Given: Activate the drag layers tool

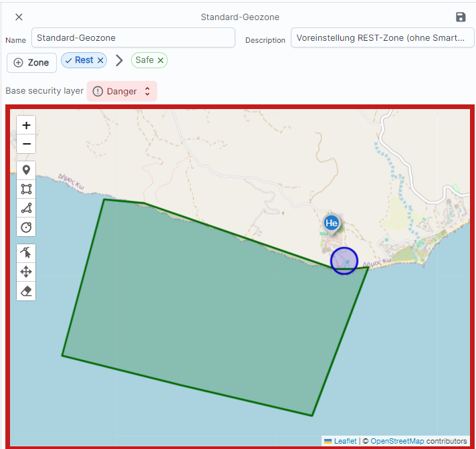Looking at the screenshot, I should [26, 272].
